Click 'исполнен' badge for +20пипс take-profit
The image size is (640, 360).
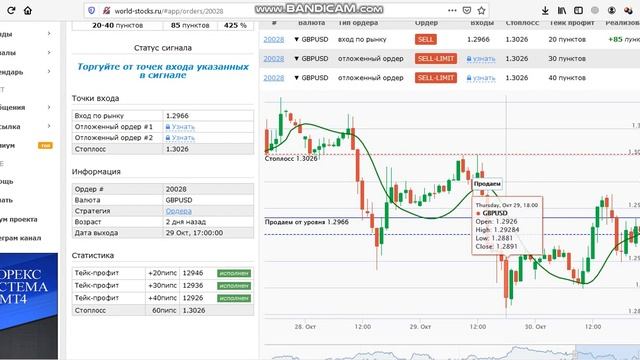tap(234, 273)
